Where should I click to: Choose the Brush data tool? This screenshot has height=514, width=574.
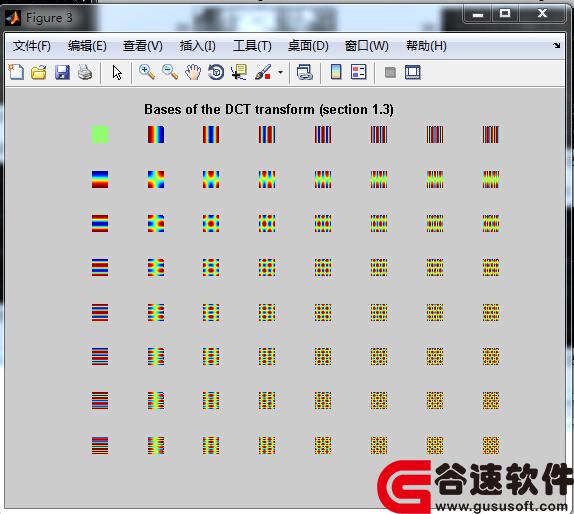[263, 72]
